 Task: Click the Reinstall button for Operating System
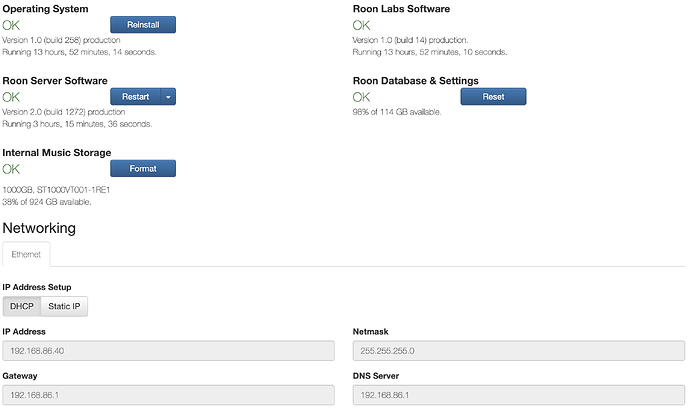pos(142,24)
